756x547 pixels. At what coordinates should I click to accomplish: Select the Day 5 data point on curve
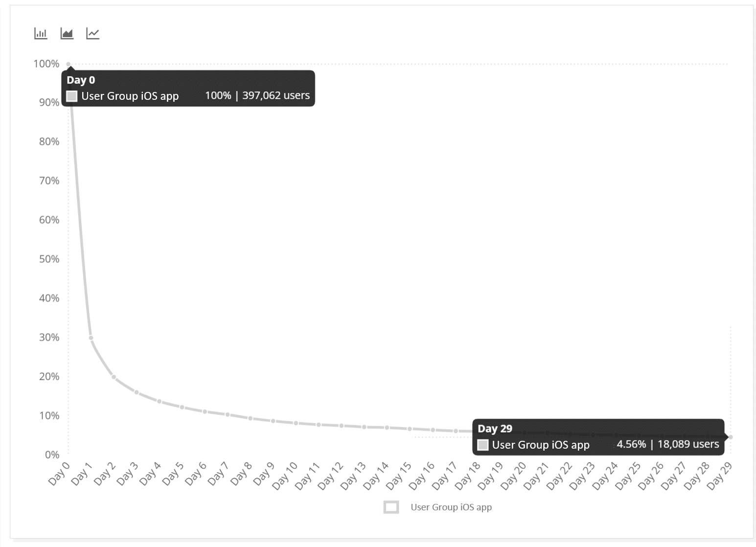[x=182, y=407]
